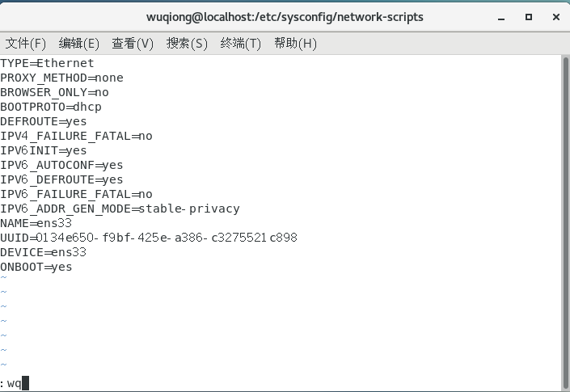
Task: Open the 文件(F) menu
Action: point(26,43)
